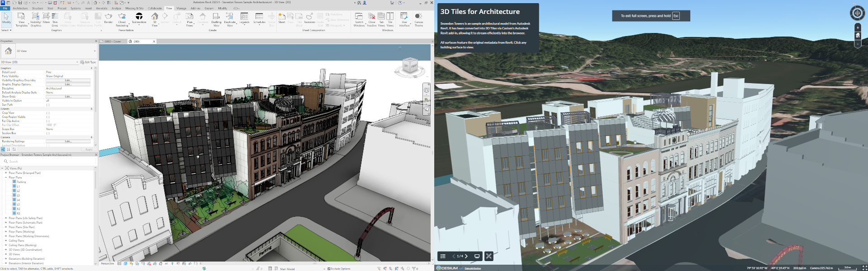Go to the next Cesium story slide
Screen dimensions: 868x271
[x=466, y=256]
